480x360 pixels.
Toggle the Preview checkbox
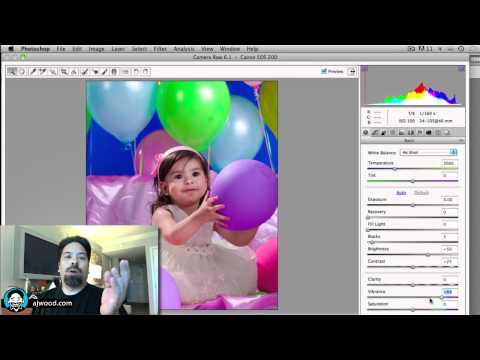coord(323,71)
